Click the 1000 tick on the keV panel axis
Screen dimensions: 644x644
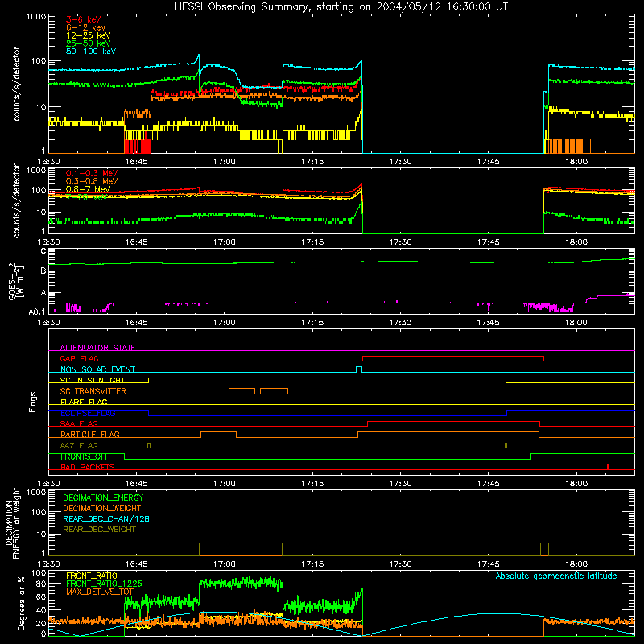(x=36, y=17)
